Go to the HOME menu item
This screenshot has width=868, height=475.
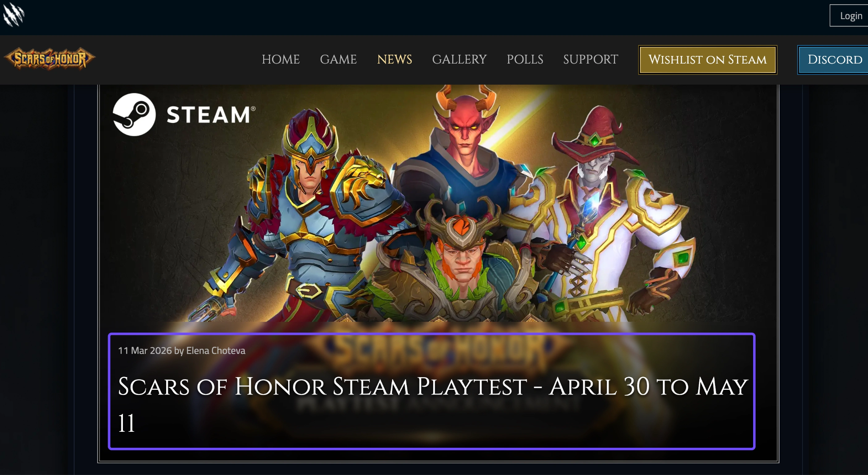pos(281,59)
